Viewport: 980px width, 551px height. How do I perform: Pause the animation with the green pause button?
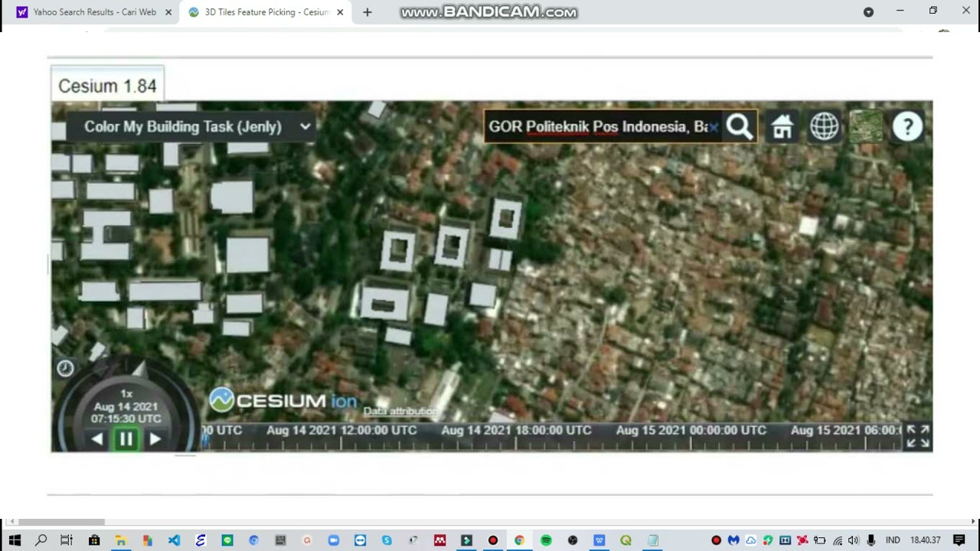[x=126, y=439]
